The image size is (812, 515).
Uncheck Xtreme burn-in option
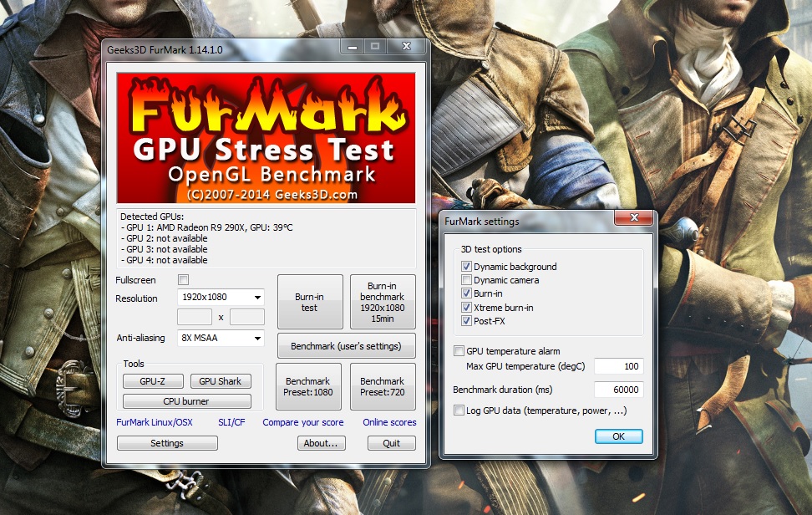point(466,308)
